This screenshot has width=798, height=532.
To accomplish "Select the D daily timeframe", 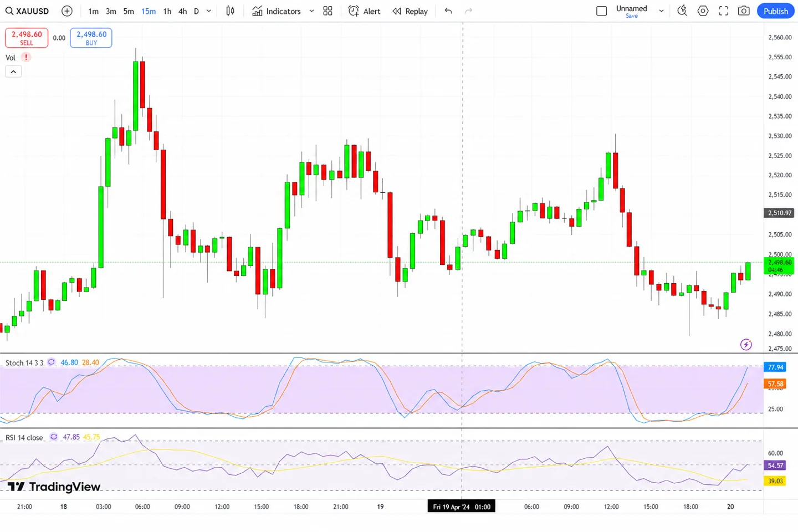I will click(196, 11).
